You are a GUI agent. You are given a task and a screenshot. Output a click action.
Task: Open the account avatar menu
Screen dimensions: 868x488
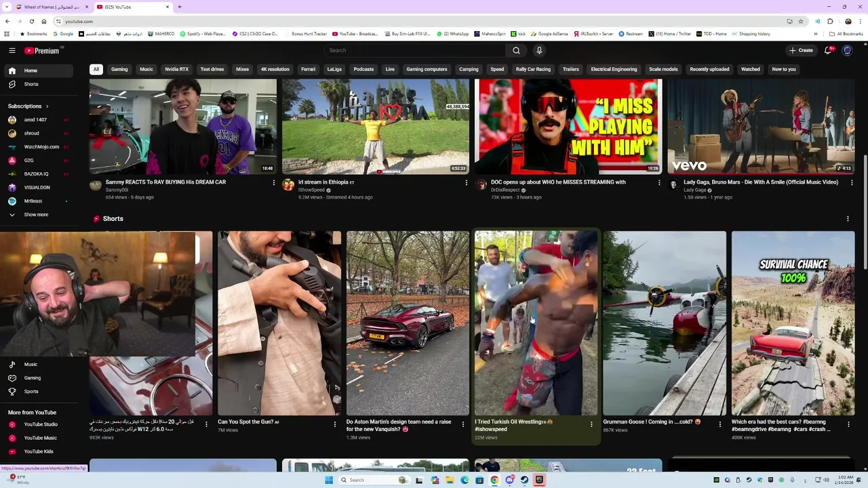coord(847,50)
